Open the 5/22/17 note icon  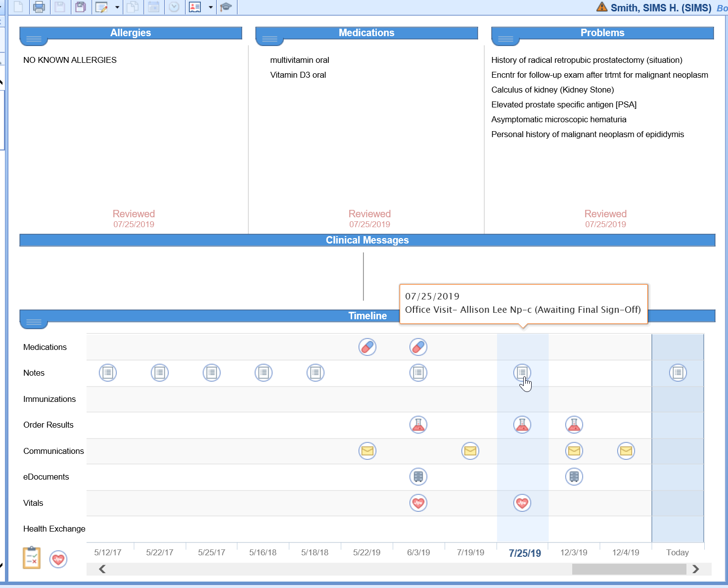point(160,373)
